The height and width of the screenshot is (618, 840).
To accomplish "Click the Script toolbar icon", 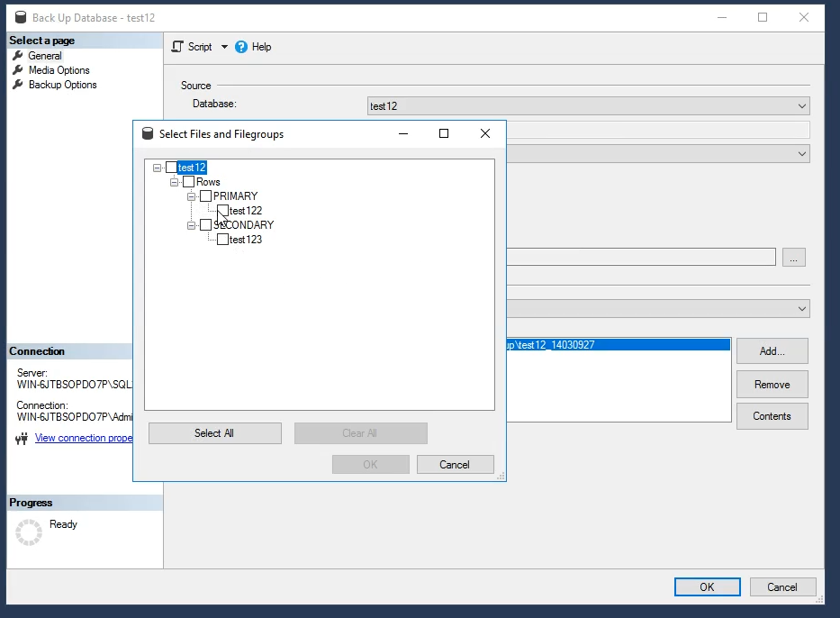I will [x=177, y=47].
